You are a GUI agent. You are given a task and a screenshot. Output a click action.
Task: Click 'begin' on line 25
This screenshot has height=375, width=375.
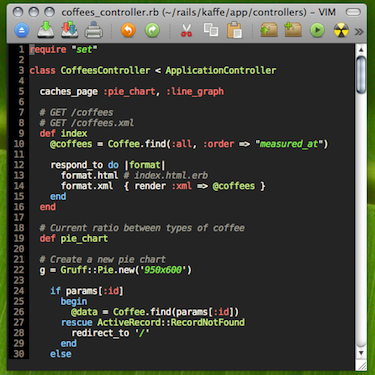coord(74,302)
